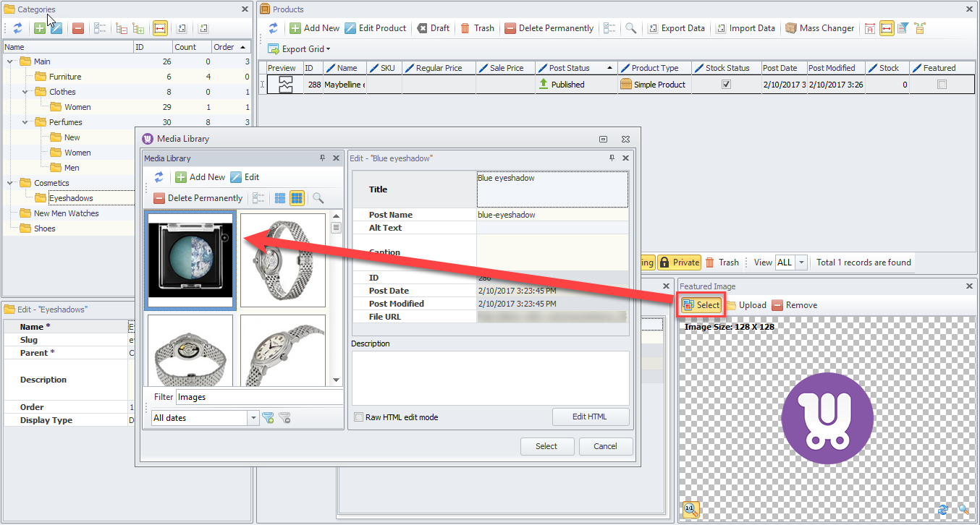
Task: Select the Furniture category
Action: point(65,77)
